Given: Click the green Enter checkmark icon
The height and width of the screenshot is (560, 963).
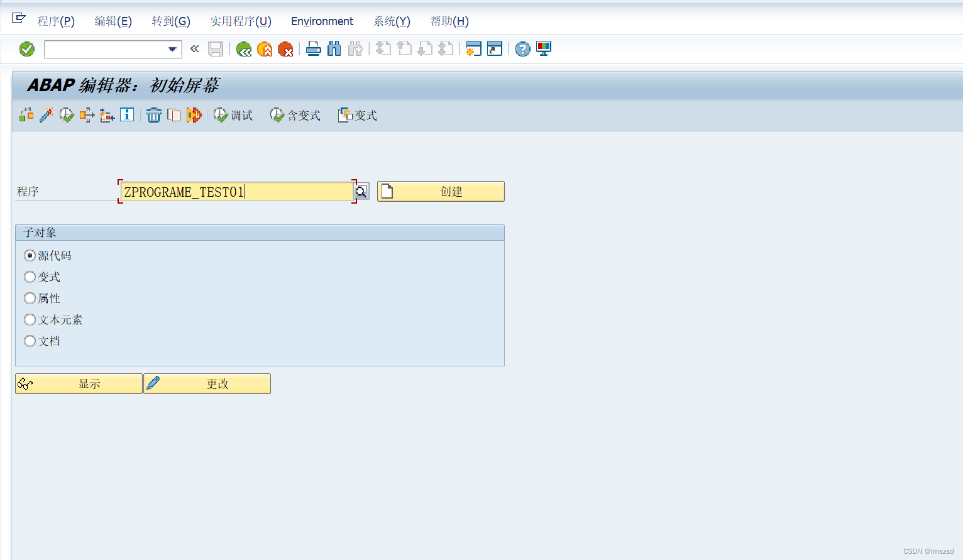Looking at the screenshot, I should pos(27,49).
